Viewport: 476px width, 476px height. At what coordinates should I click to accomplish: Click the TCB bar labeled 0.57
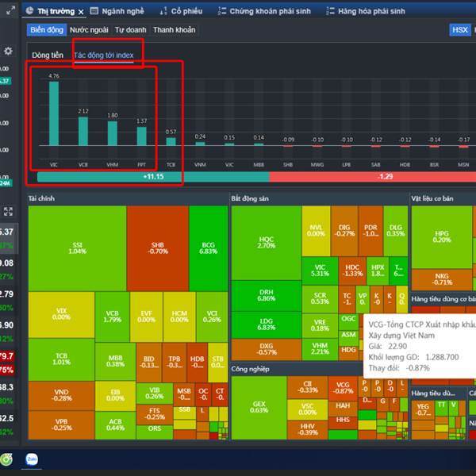pos(171,142)
